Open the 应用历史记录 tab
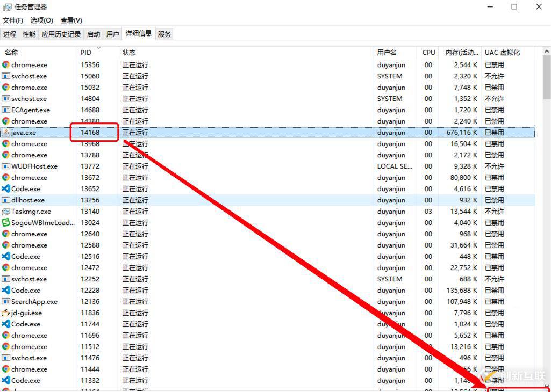This screenshot has height=392, width=551. tap(61, 34)
